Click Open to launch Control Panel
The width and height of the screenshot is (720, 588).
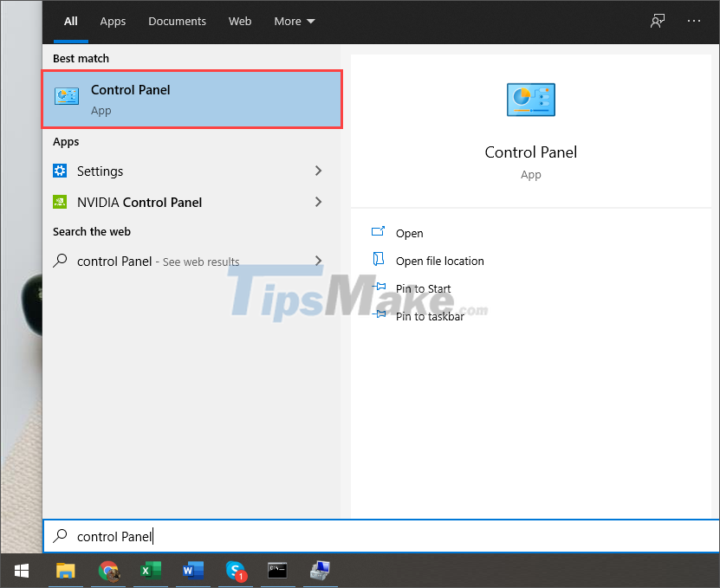[408, 233]
